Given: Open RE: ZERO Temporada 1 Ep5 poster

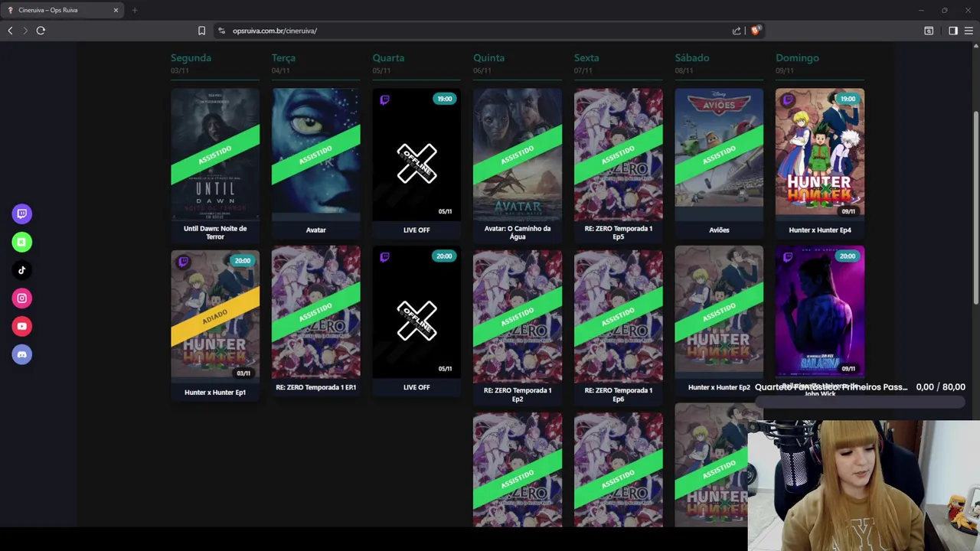Looking at the screenshot, I should 619,155.
